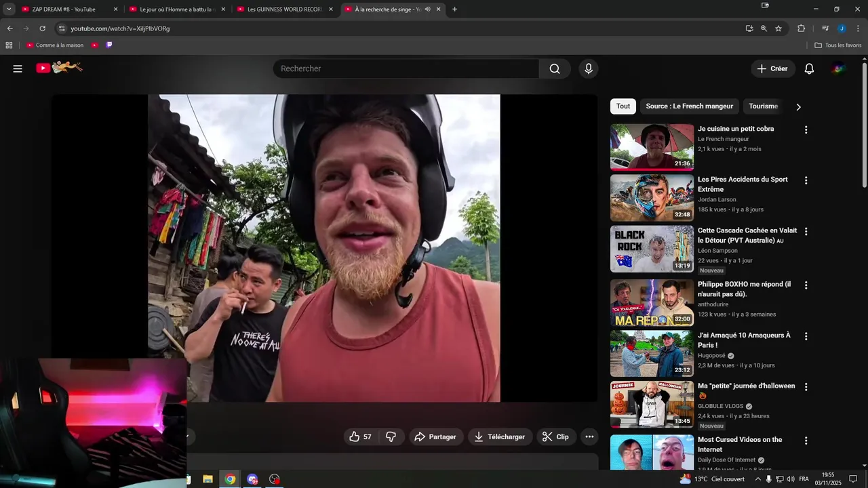Image resolution: width=868 pixels, height=488 pixels.
Task: Open Chrome zoom magnifier in address bar
Action: point(764,28)
